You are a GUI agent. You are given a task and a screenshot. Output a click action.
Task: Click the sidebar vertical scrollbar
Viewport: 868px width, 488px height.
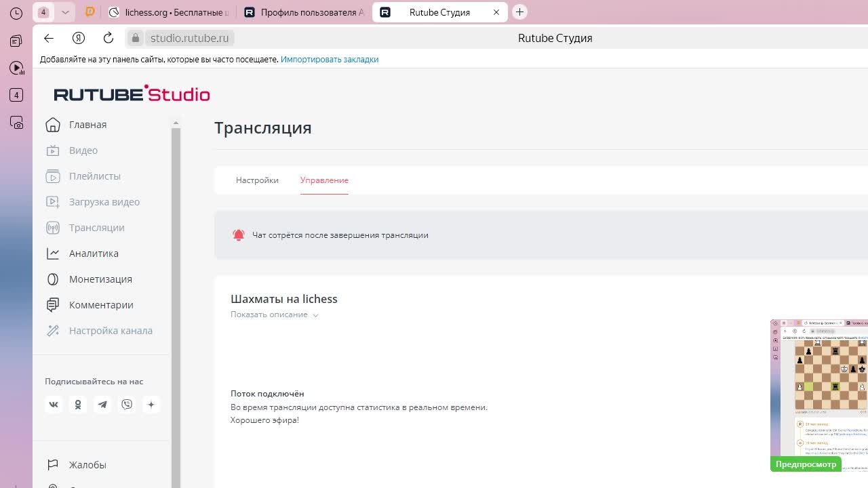click(x=176, y=307)
